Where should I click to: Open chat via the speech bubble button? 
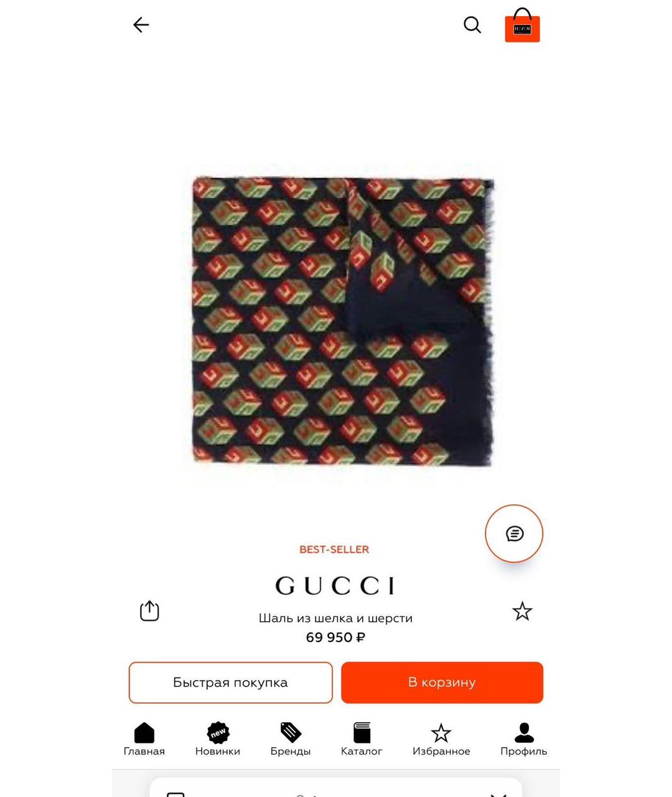(514, 534)
